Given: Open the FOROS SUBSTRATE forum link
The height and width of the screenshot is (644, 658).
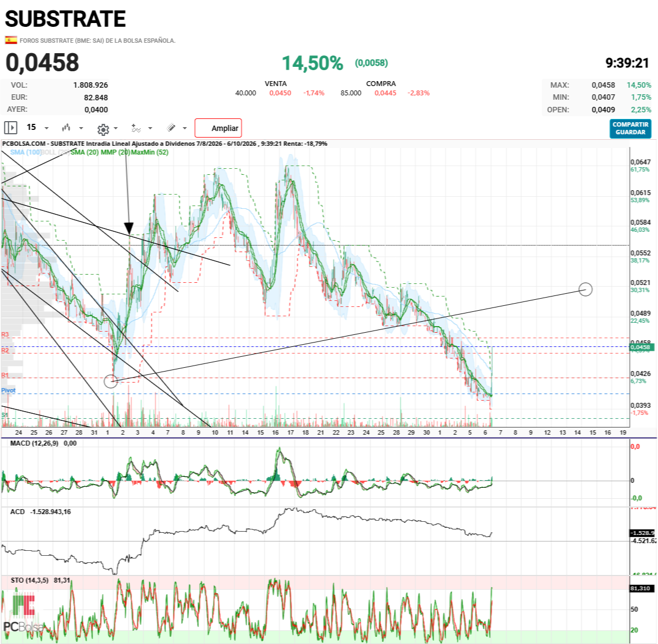Looking at the screenshot, I should pos(98,41).
